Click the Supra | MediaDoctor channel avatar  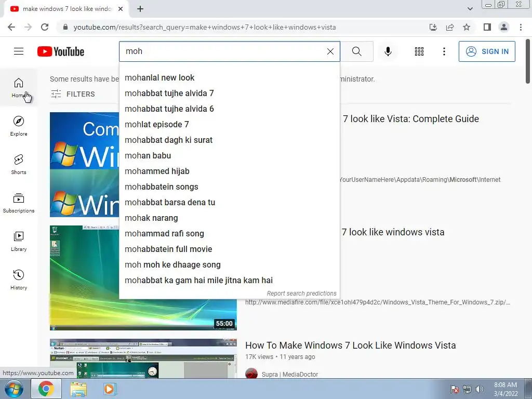click(251, 374)
